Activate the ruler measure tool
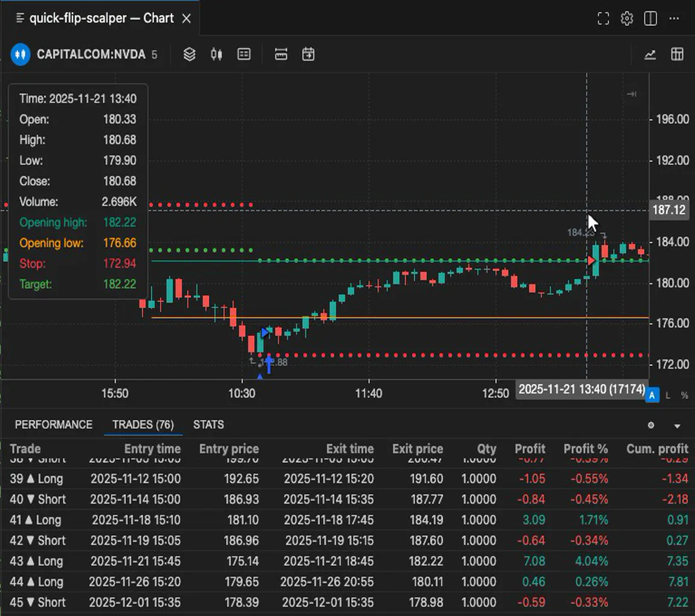695x616 pixels. click(281, 54)
